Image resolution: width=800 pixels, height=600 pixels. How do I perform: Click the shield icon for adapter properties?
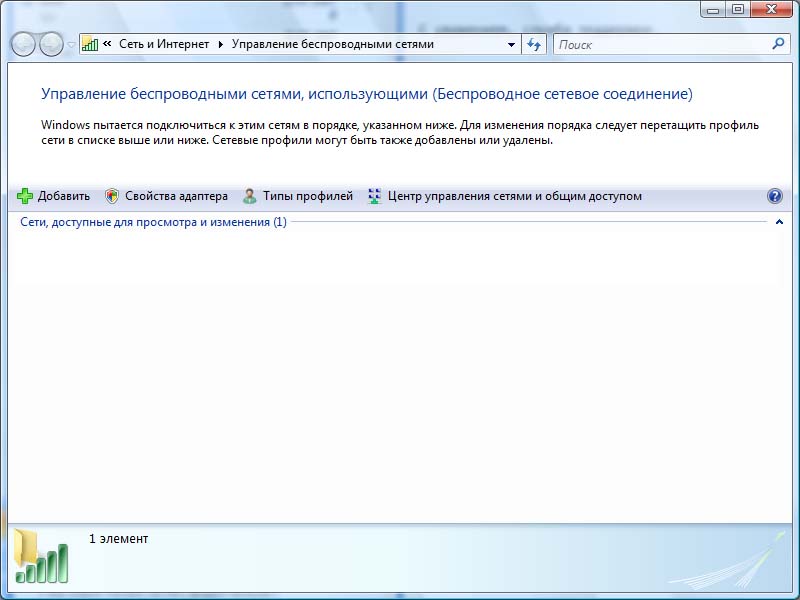pos(112,196)
